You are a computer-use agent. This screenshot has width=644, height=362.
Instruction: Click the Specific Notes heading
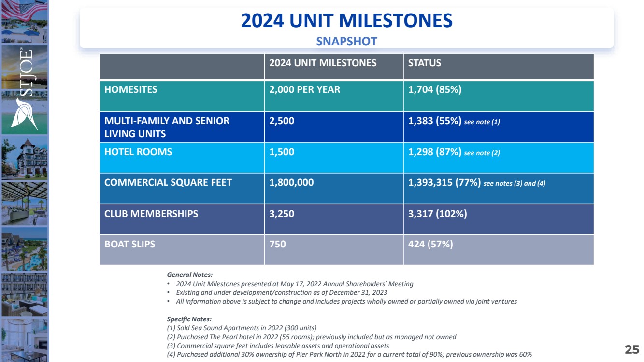189,319
